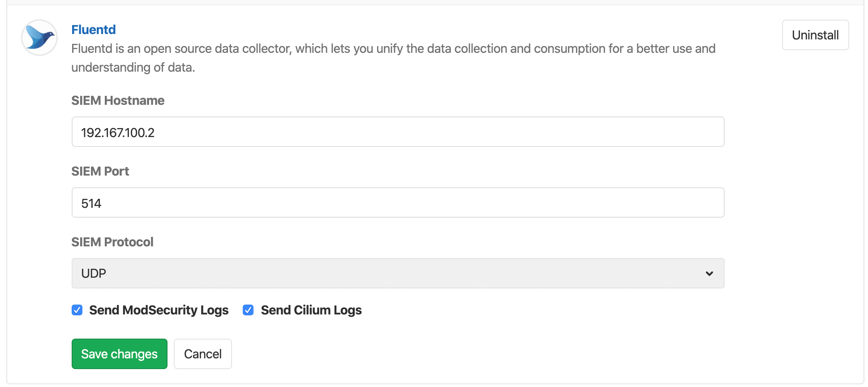Click the checkmark icon beside Send Cilium Logs
This screenshot has width=868, height=387.
pyautogui.click(x=248, y=310)
